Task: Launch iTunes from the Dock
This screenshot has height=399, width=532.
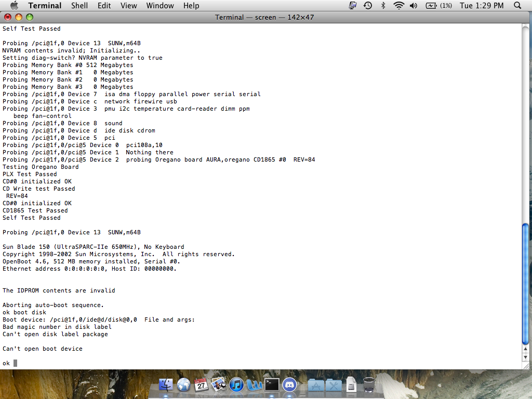Action: 236,384
